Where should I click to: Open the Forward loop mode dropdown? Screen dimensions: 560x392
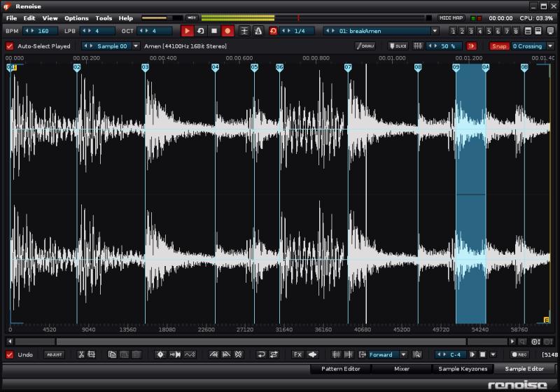(404, 354)
